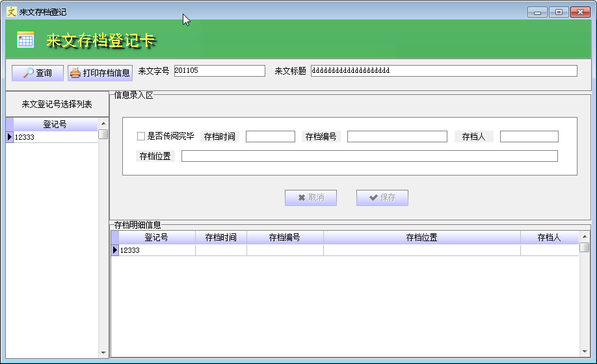
Task: Toggle the 是否传阅完毕 checkbox
Action: 141,136
